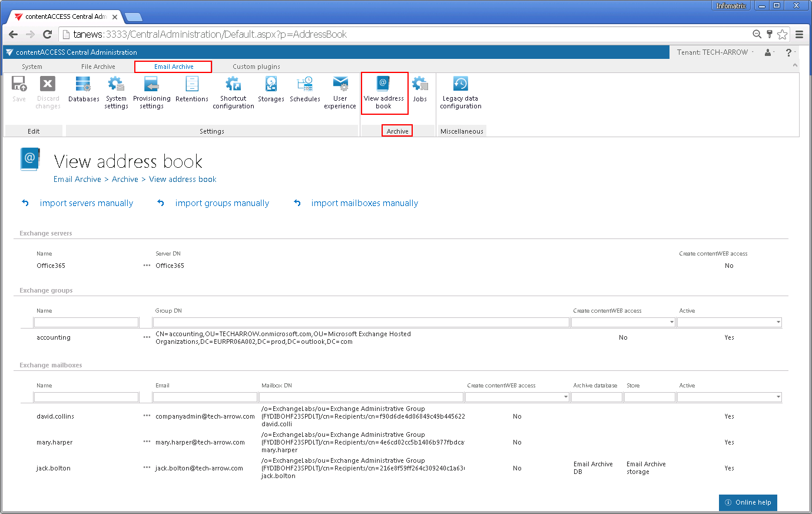This screenshot has width=812, height=514.
Task: Open Exchange mailboxes Active filter dropdown
Action: [x=778, y=397]
